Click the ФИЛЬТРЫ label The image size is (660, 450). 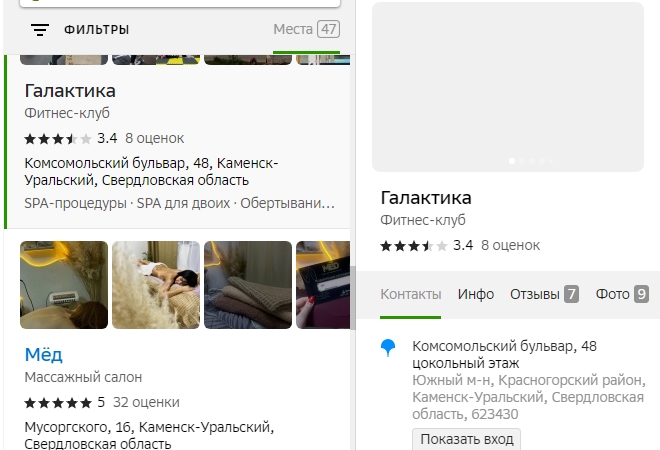97,30
